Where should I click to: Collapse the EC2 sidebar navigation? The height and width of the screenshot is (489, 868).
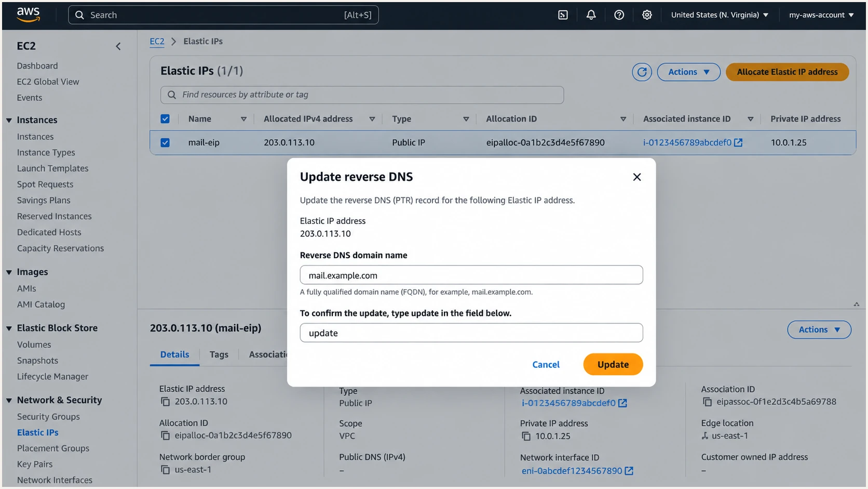point(118,46)
